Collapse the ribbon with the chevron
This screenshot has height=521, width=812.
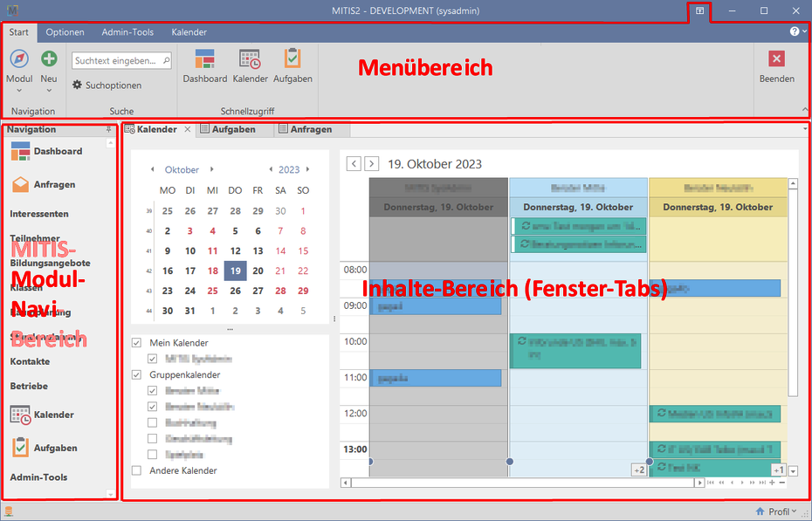click(804, 109)
